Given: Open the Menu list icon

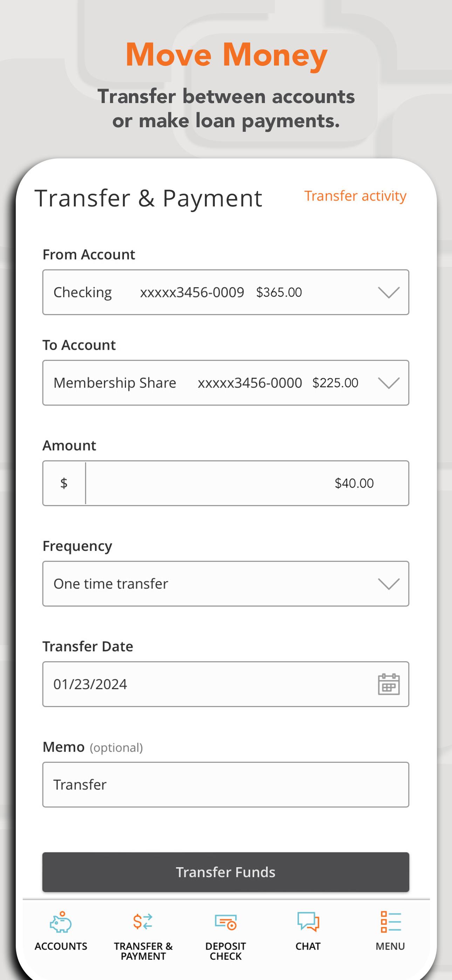Looking at the screenshot, I should click(391, 922).
